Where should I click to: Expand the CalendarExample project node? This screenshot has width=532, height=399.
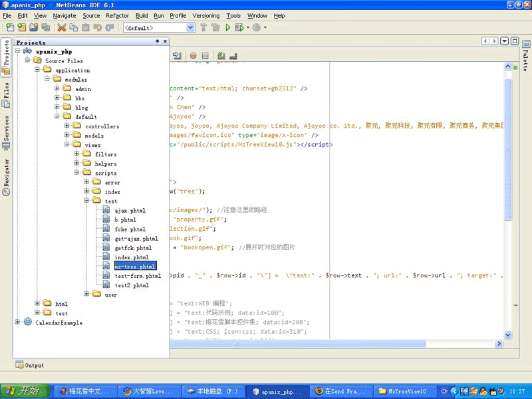[16, 323]
